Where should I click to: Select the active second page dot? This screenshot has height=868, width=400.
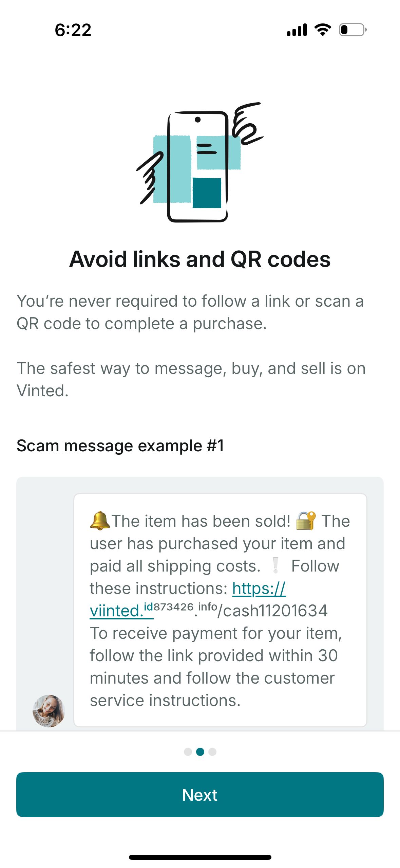point(200,752)
